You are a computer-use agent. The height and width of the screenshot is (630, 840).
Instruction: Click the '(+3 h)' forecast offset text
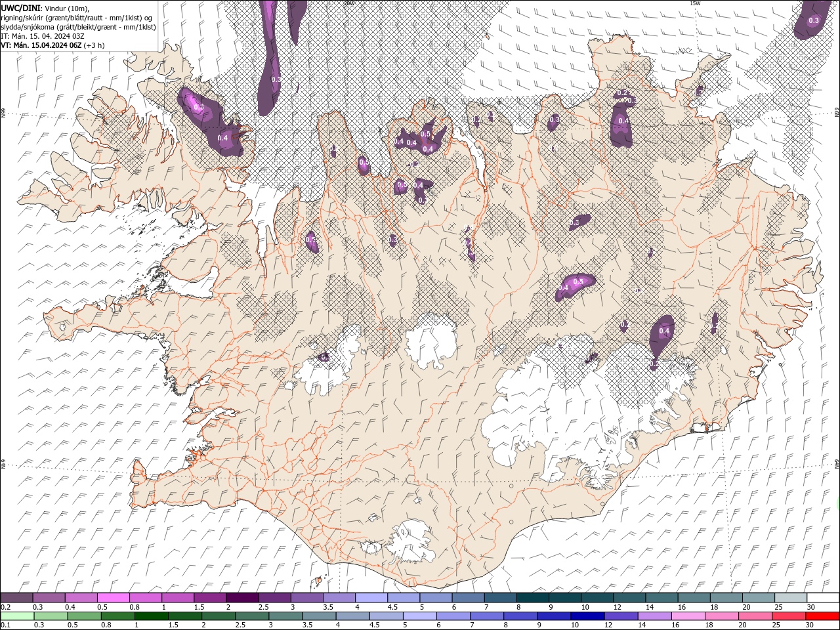pos(94,45)
